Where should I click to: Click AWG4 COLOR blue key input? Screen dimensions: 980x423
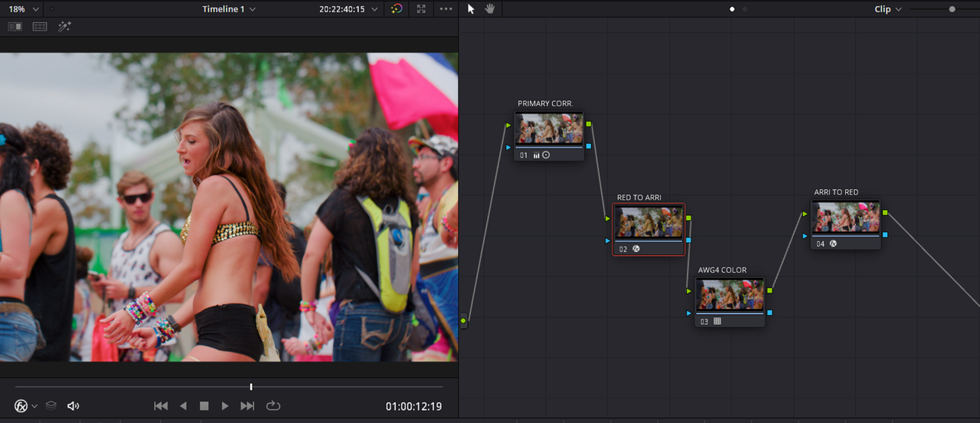point(689,313)
